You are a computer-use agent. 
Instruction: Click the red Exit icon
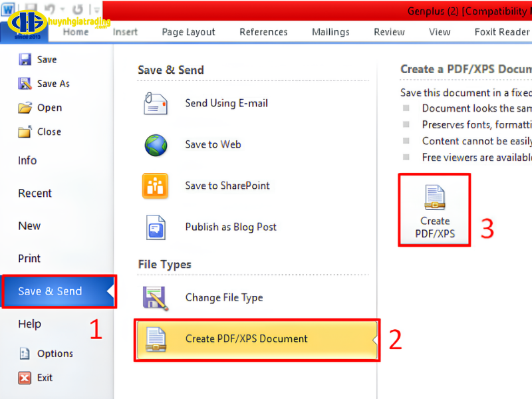(x=25, y=378)
